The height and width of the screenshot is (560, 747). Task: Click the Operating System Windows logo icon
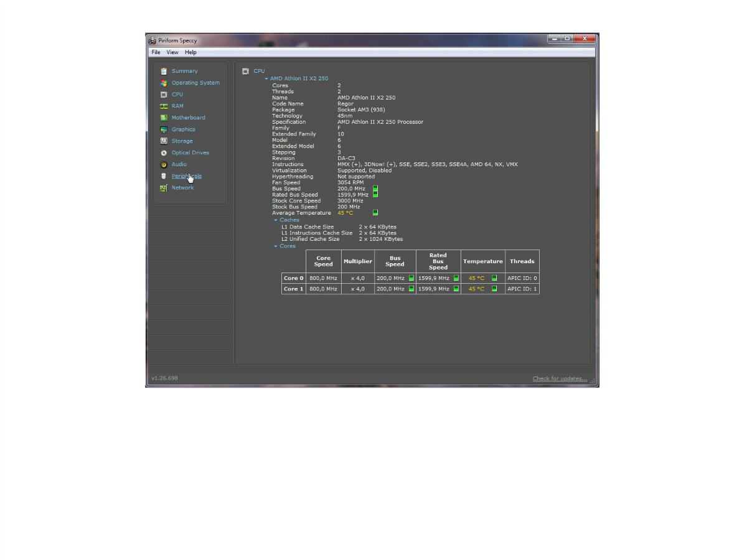click(164, 83)
